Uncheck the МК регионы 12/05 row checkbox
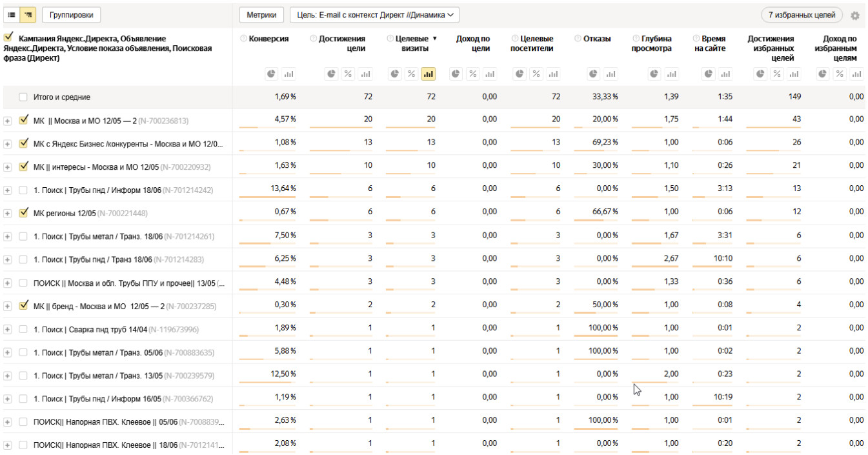 pyautogui.click(x=24, y=212)
